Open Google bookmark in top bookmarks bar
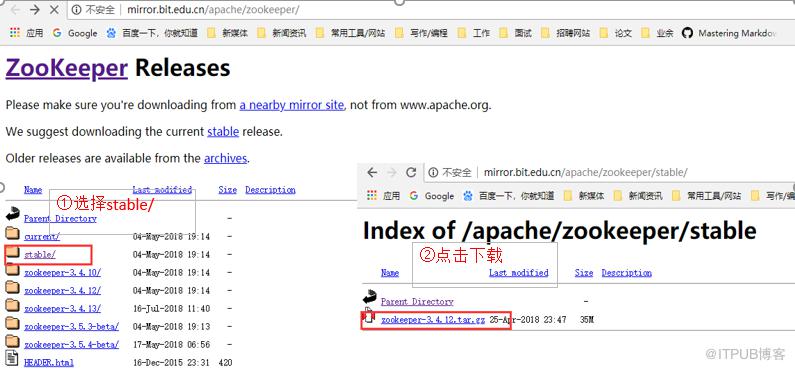 point(75,33)
